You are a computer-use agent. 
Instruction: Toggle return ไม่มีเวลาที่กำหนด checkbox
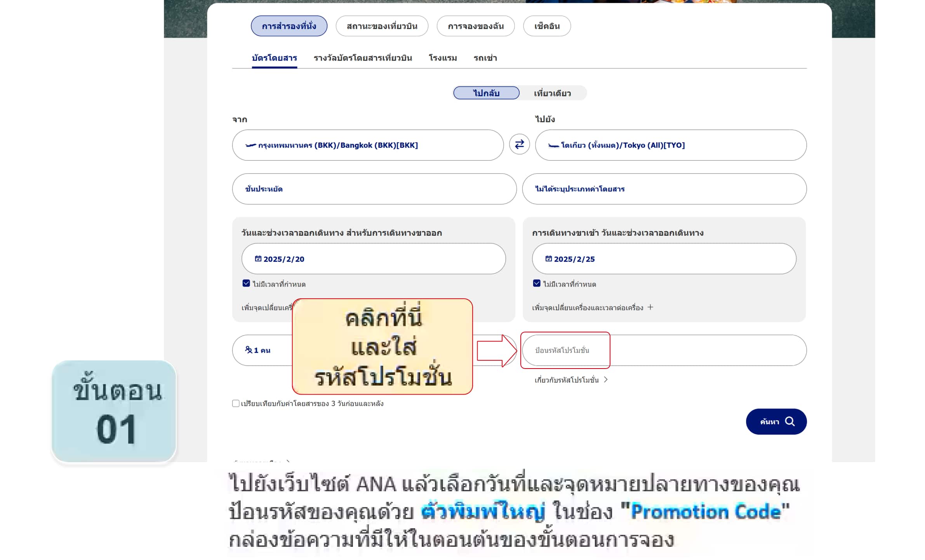pyautogui.click(x=537, y=283)
